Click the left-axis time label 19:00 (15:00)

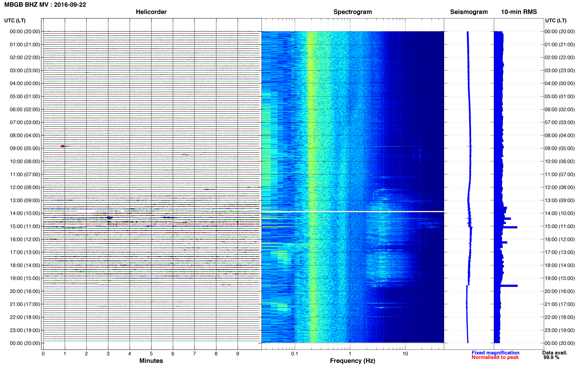click(x=25, y=278)
